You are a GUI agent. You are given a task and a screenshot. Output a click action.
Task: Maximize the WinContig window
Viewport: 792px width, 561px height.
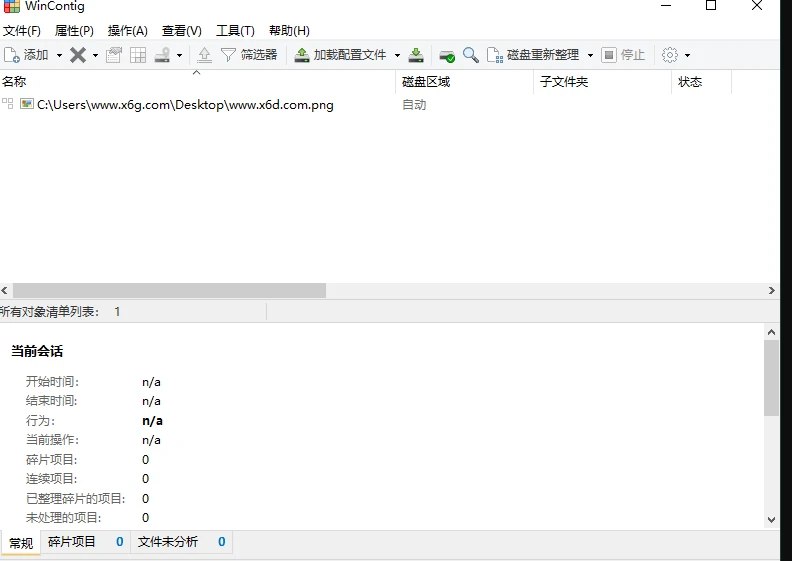tap(711, 6)
